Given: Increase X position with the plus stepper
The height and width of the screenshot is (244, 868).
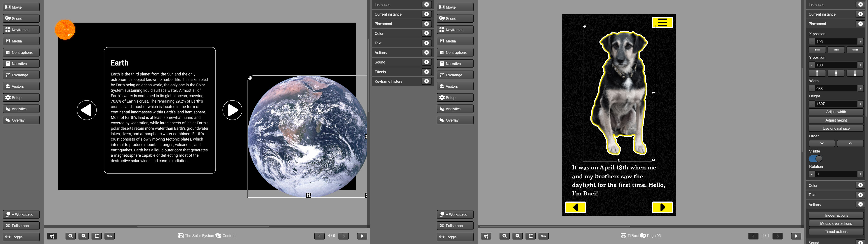Looking at the screenshot, I should 860,41.
